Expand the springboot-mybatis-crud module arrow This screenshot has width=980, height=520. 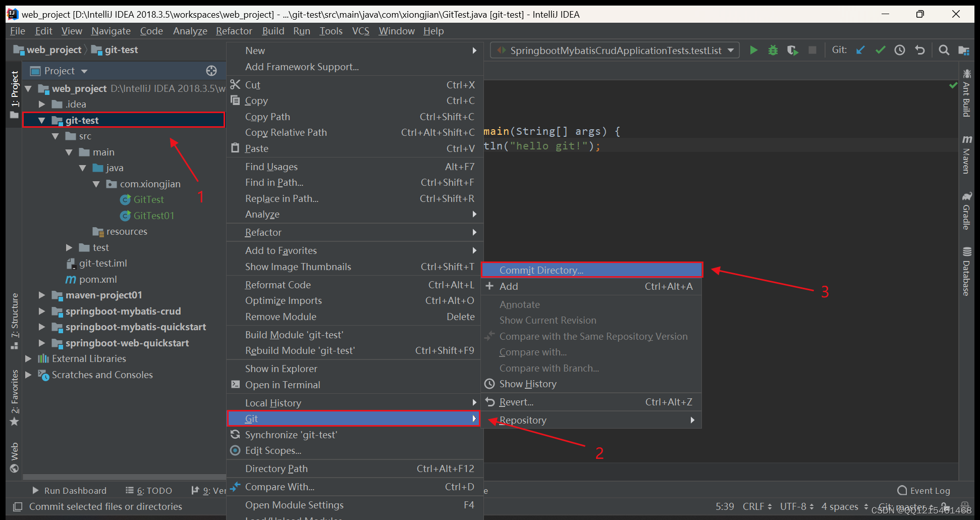point(42,311)
